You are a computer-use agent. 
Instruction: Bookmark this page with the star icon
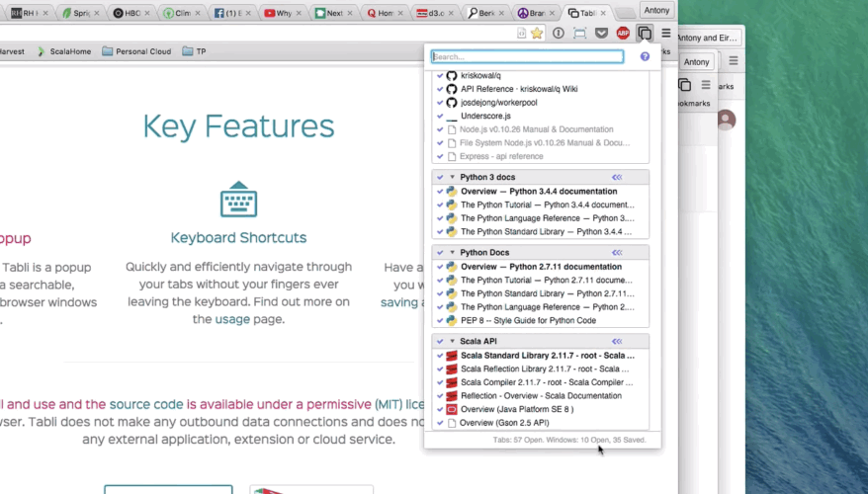(x=537, y=34)
